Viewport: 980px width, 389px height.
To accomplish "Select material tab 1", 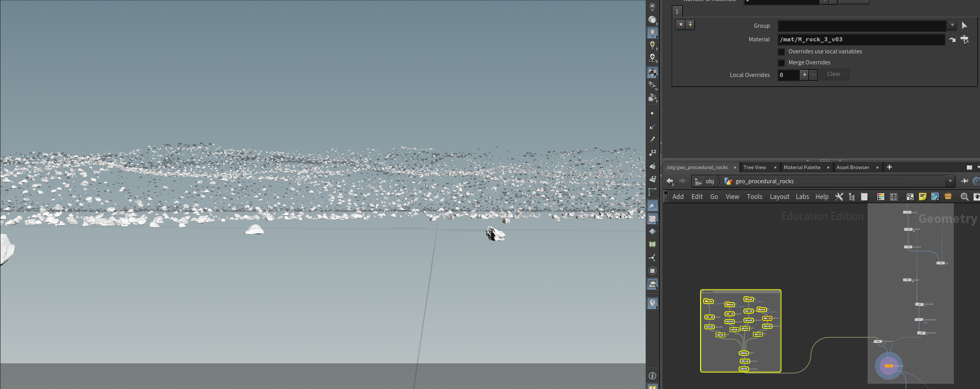I will click(x=677, y=12).
